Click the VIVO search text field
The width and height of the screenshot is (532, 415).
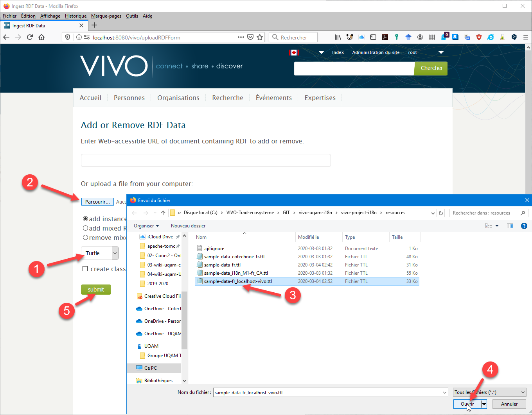tap(354, 68)
